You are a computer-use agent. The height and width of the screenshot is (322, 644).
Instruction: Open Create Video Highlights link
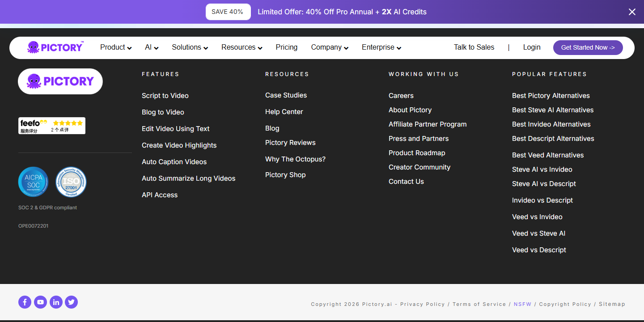pyautogui.click(x=179, y=145)
